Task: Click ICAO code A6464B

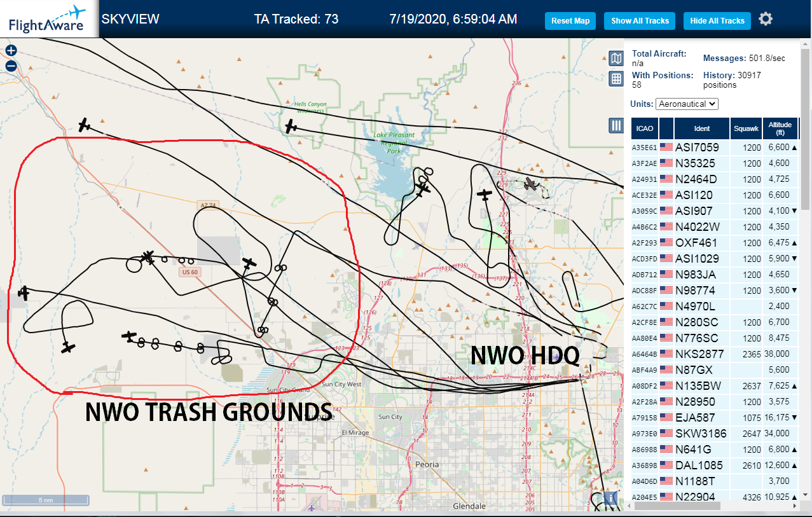Action: (x=644, y=354)
